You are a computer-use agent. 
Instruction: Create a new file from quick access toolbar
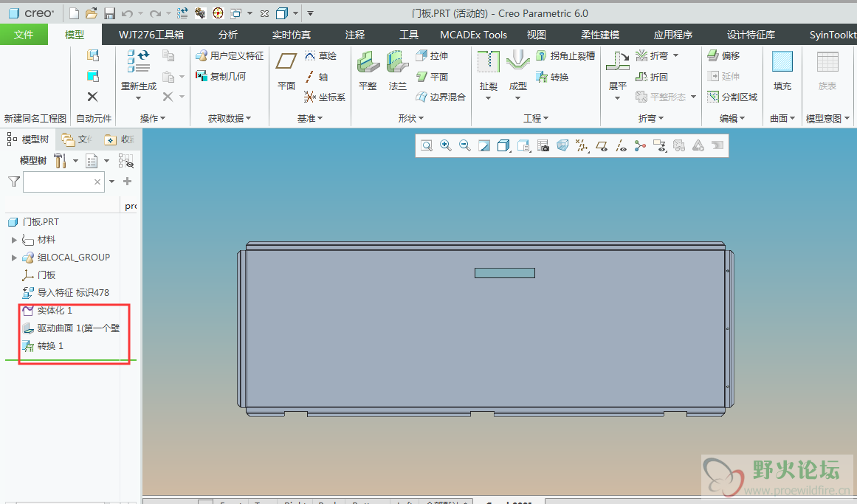coord(74,13)
